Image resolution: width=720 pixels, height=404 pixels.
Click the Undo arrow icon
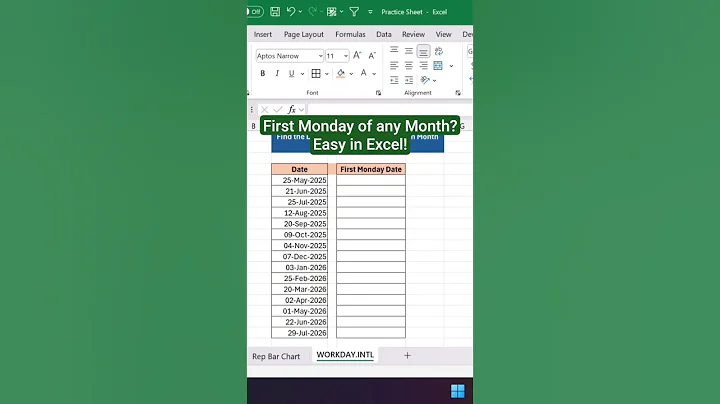(291, 11)
